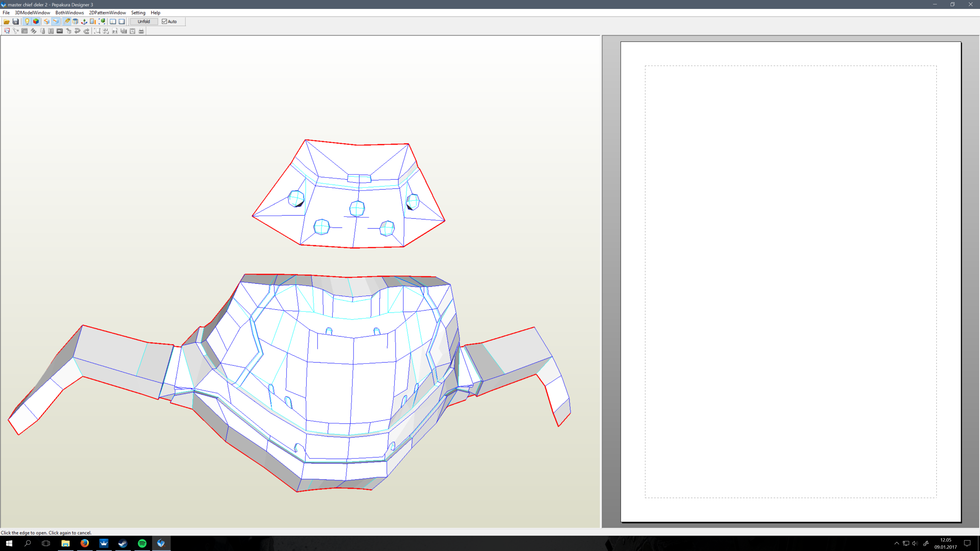This screenshot has height=551, width=980.
Task: Click the blue panel with orange bar icon
Action: pos(93,22)
